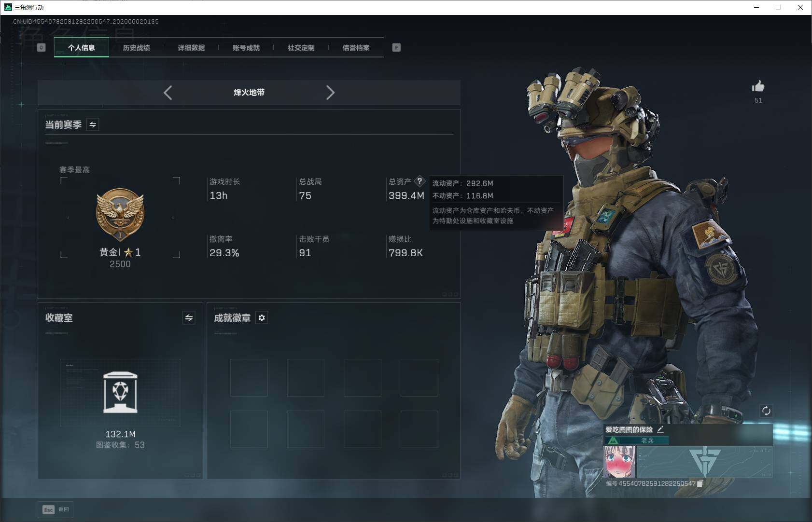The image size is (812, 522).
Task: Click the like count 51
Action: click(758, 100)
